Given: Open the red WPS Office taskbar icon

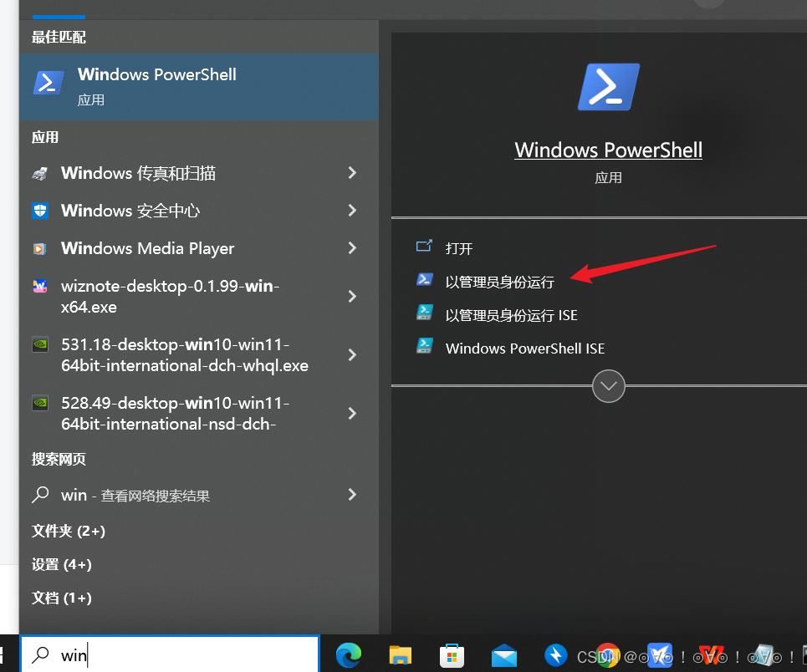Looking at the screenshot, I should click(x=712, y=655).
